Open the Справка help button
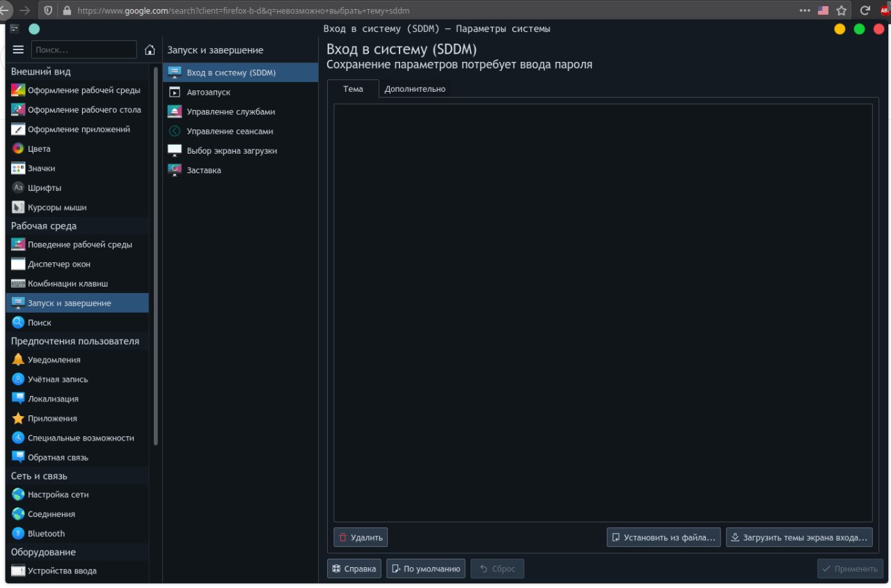891x588 pixels. [x=354, y=569]
